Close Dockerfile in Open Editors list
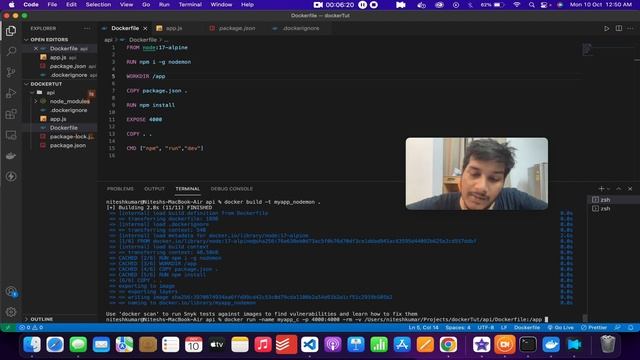 point(36,49)
